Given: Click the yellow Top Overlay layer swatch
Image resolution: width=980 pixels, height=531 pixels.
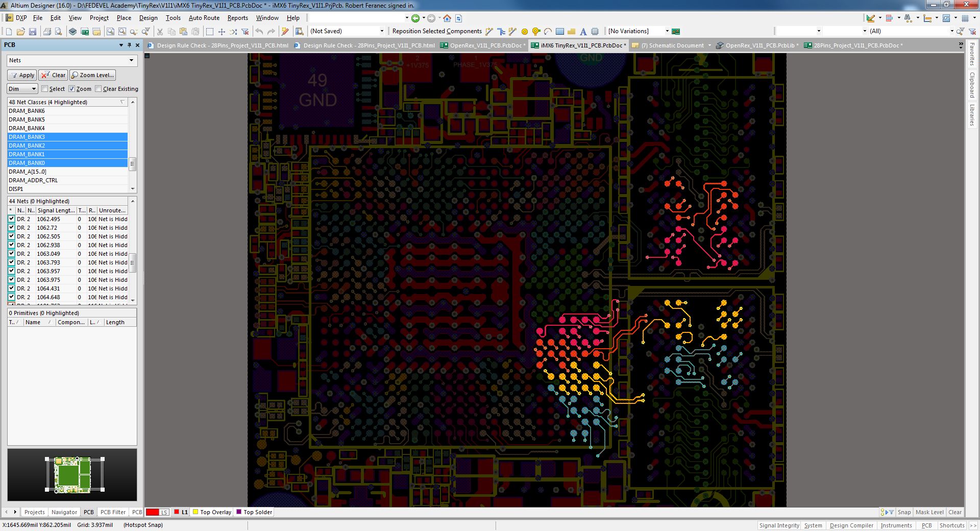Looking at the screenshot, I should [x=194, y=512].
